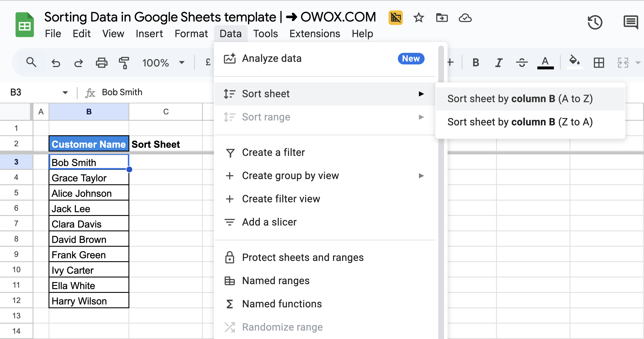The width and height of the screenshot is (644, 339).
Task: Open version history clock icon
Action: 595,22
